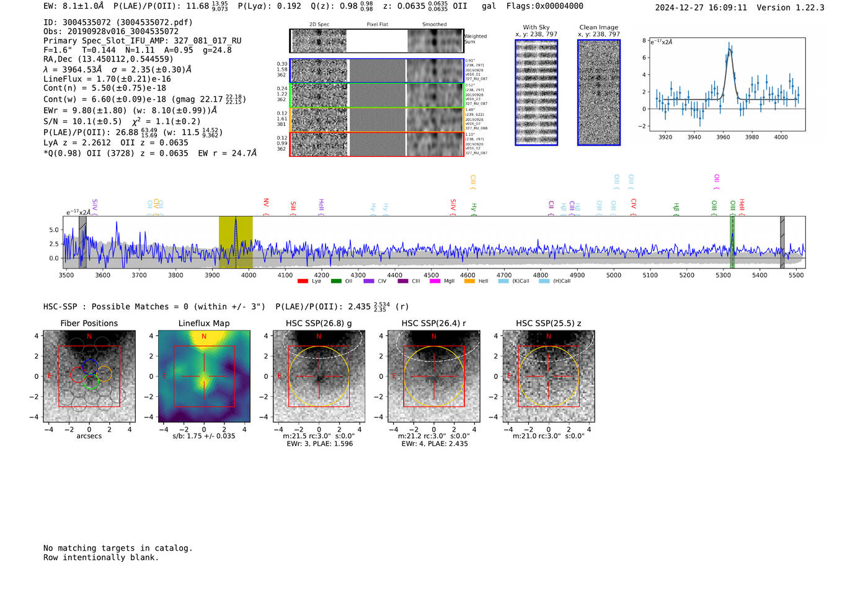
Task: Select the green-bordered fiber spectrum row
Action: click(376, 96)
